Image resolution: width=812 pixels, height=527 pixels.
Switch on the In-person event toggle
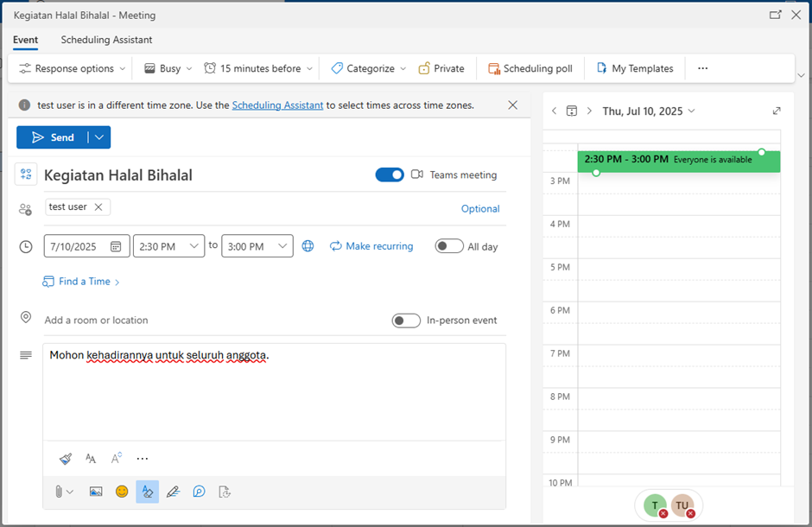406,321
